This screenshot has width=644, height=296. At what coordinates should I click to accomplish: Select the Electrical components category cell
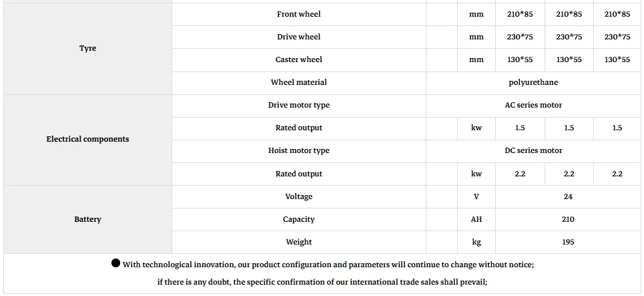click(88, 140)
